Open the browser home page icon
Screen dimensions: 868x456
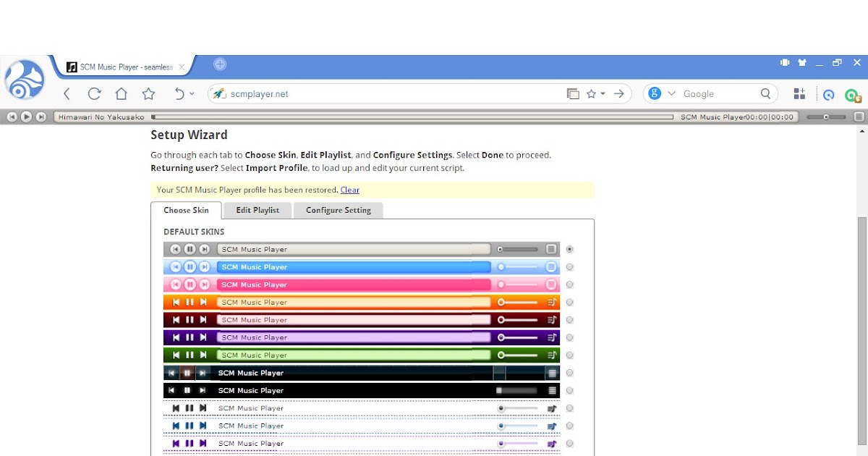click(122, 93)
